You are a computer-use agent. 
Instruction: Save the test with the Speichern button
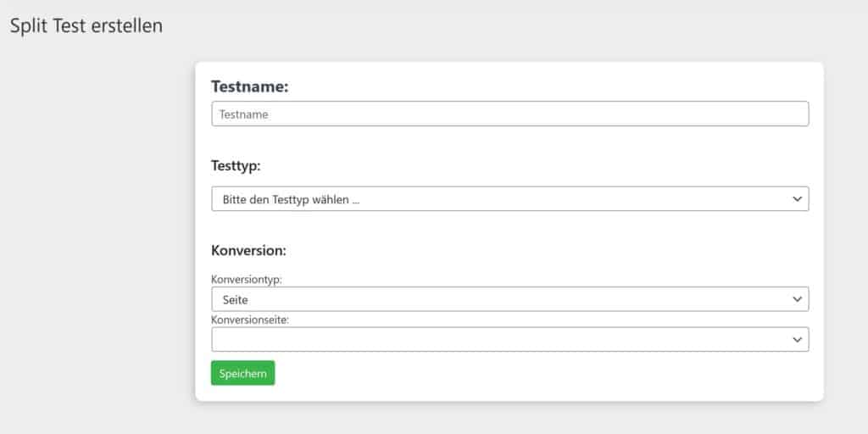click(242, 374)
